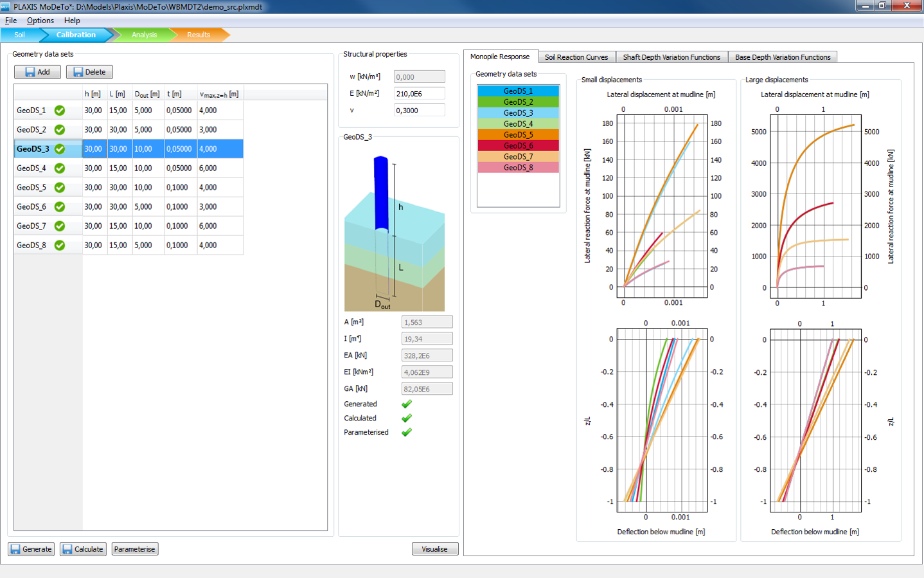Select the red GeoDS_6 legend entry
This screenshot has width=924, height=578.
coord(518,146)
